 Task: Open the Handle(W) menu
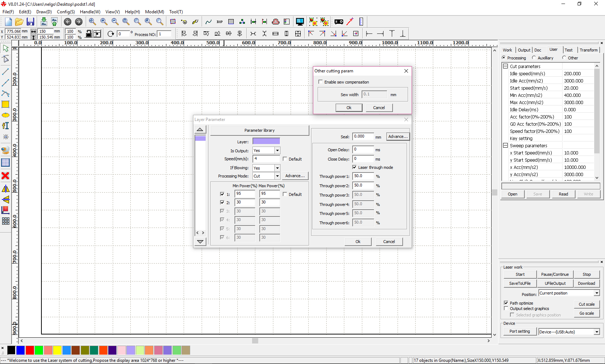click(x=90, y=12)
